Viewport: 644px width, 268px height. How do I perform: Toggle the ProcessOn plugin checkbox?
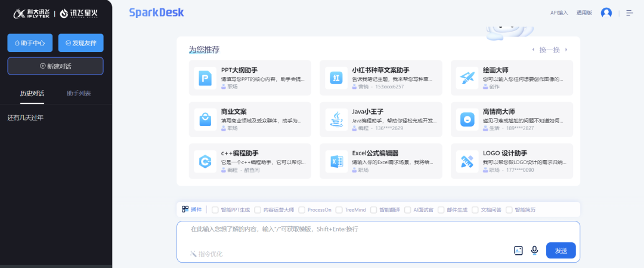(302, 210)
